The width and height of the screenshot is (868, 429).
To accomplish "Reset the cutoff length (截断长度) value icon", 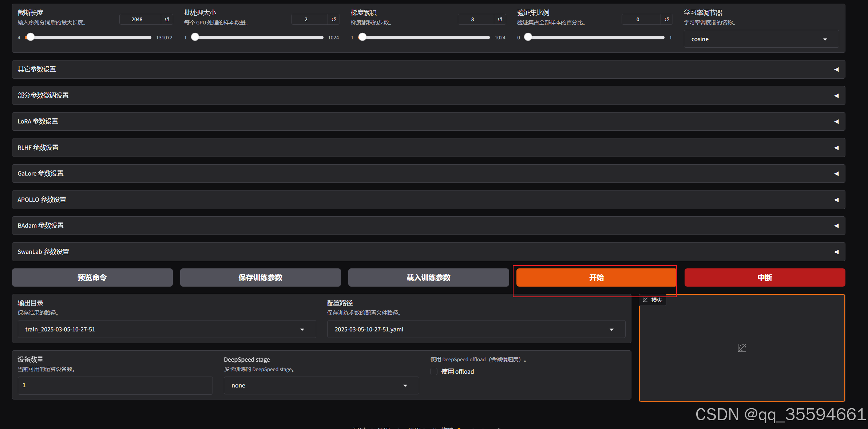I will [x=167, y=19].
